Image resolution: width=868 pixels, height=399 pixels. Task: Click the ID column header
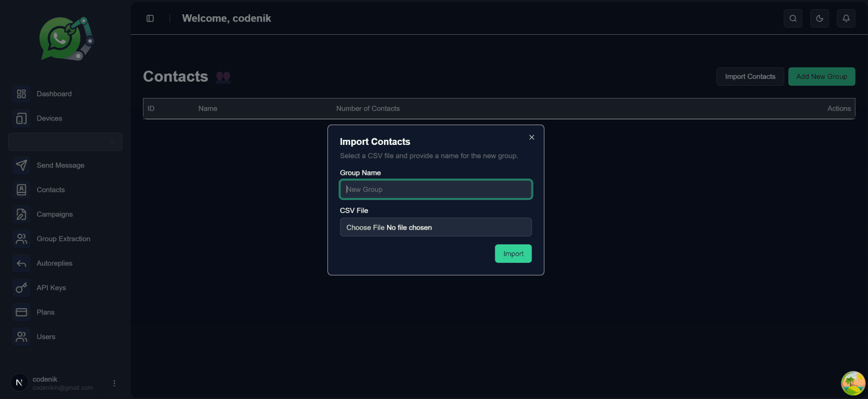(151, 109)
